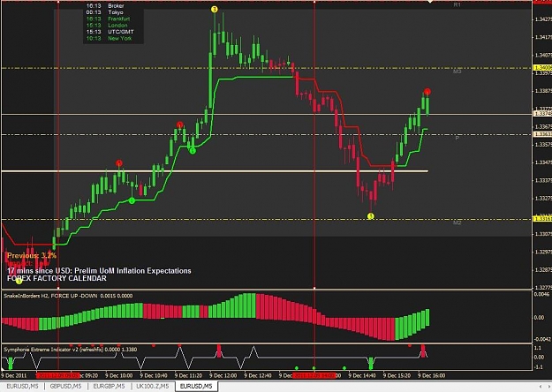Viewport: 552px width, 392px height.
Task: Click the Broker time row
Action: [x=105, y=5]
